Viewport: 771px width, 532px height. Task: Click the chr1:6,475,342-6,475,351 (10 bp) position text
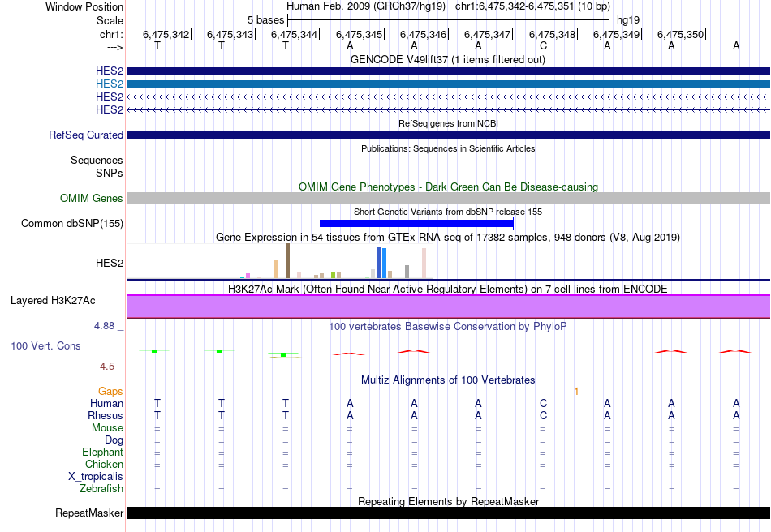coord(532,6)
